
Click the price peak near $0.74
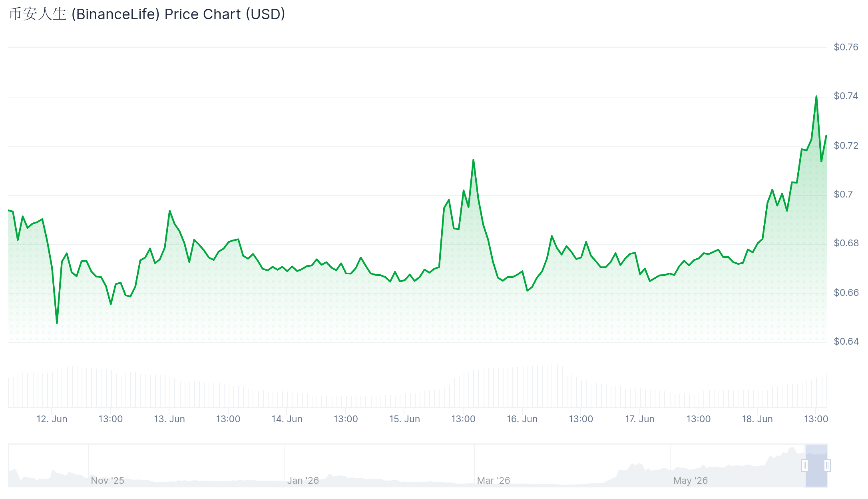point(816,96)
